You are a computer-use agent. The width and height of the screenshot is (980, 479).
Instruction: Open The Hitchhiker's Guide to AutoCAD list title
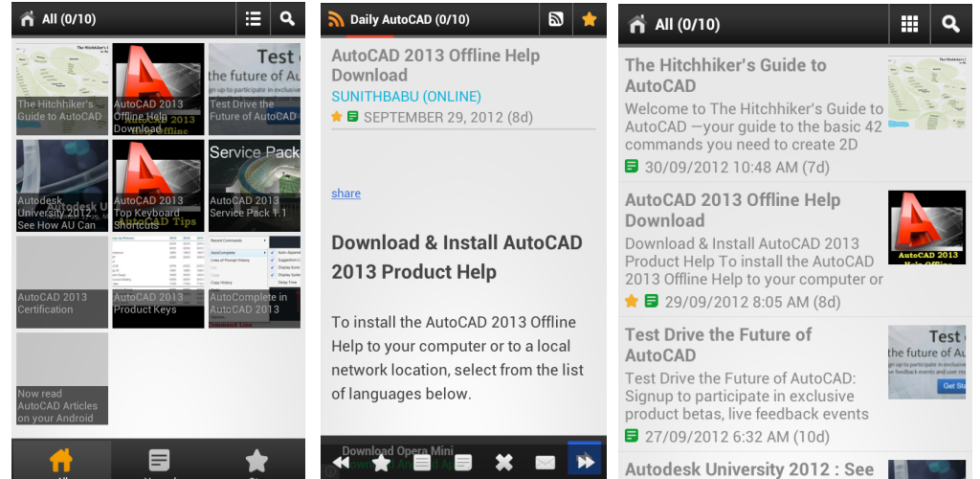(x=725, y=75)
